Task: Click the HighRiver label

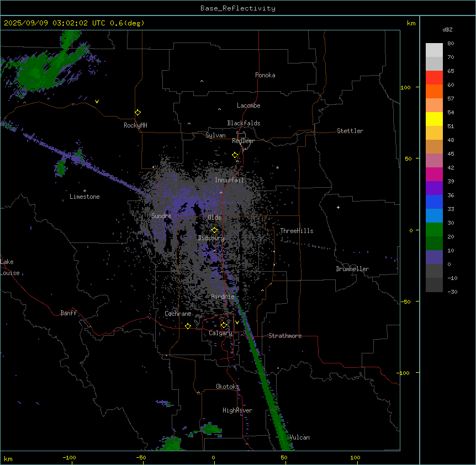Action: coord(237,410)
